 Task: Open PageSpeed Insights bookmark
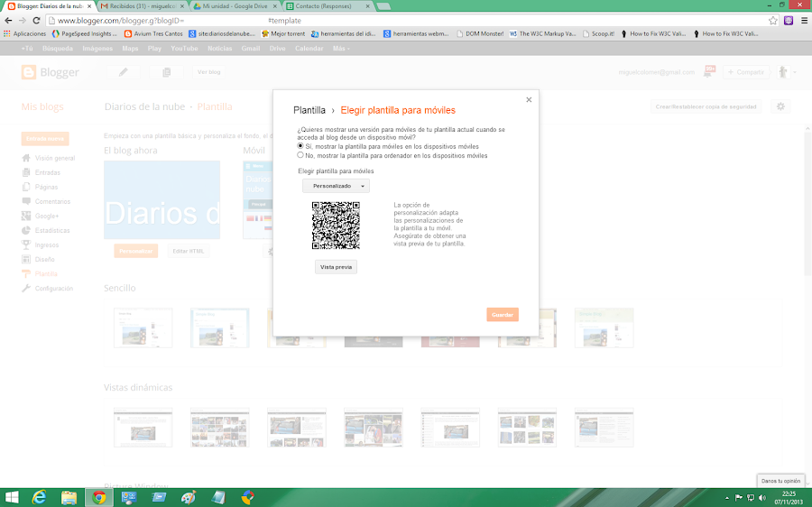pyautogui.click(x=85, y=33)
